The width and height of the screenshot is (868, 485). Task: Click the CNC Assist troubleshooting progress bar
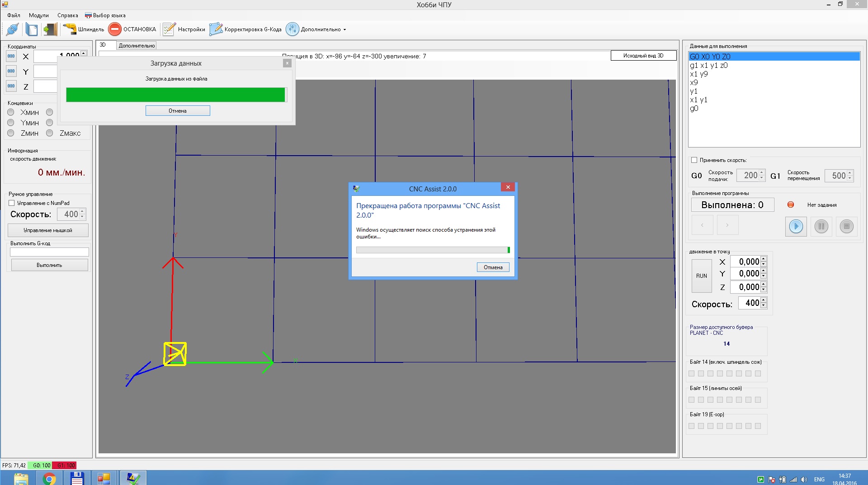pyautogui.click(x=433, y=250)
